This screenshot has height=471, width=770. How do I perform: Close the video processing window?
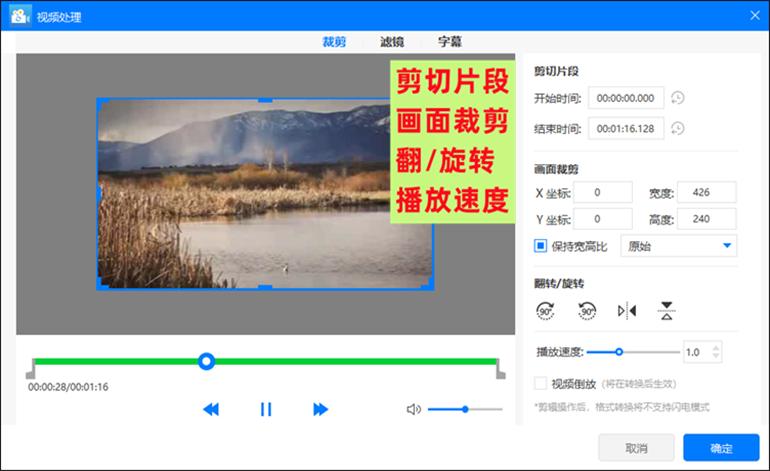point(755,16)
